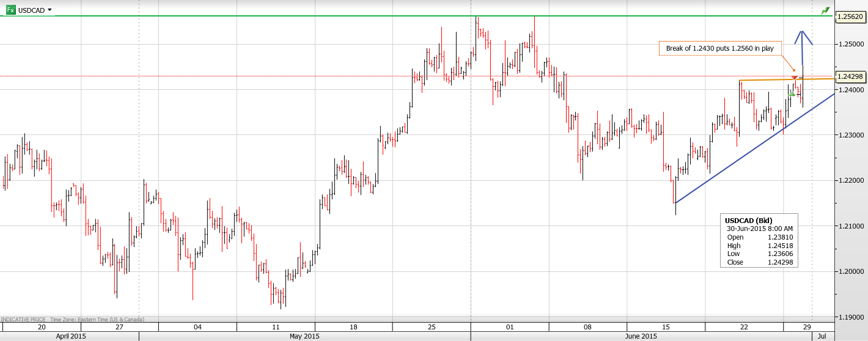Click the 1.20000 price axis value
This screenshot has width=868, height=341.
tap(850, 272)
